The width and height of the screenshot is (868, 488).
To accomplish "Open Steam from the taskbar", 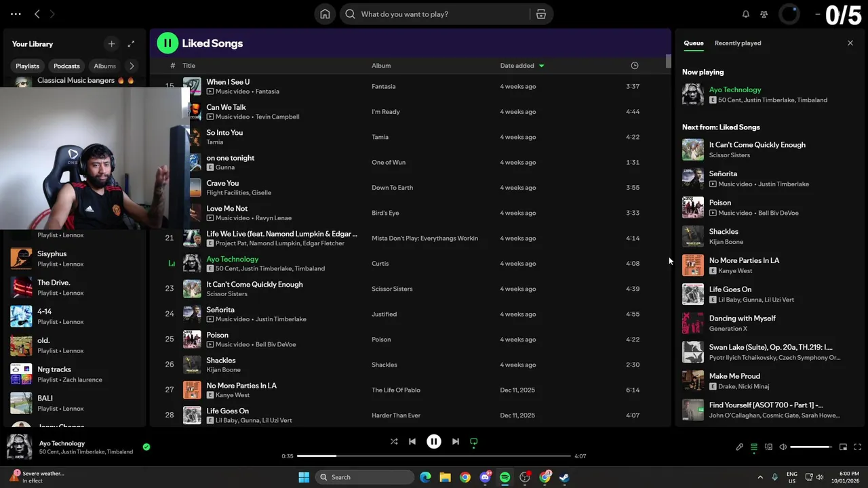I will [x=564, y=477].
